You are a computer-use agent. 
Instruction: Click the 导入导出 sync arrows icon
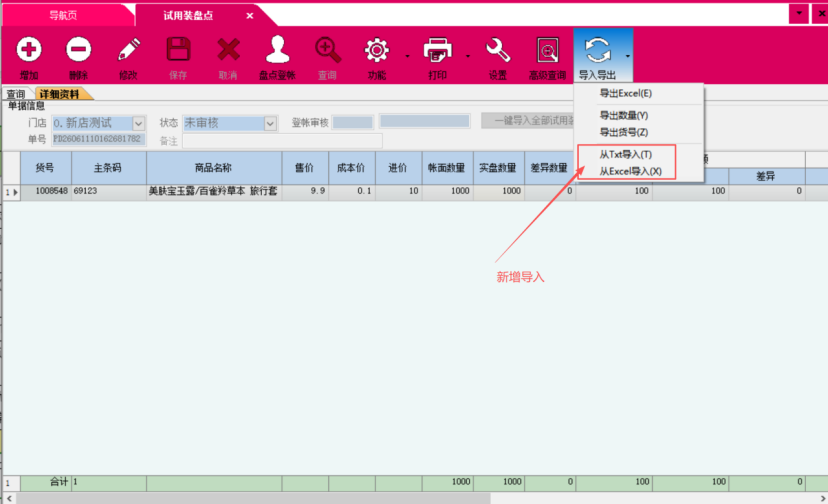pyautogui.click(x=598, y=50)
